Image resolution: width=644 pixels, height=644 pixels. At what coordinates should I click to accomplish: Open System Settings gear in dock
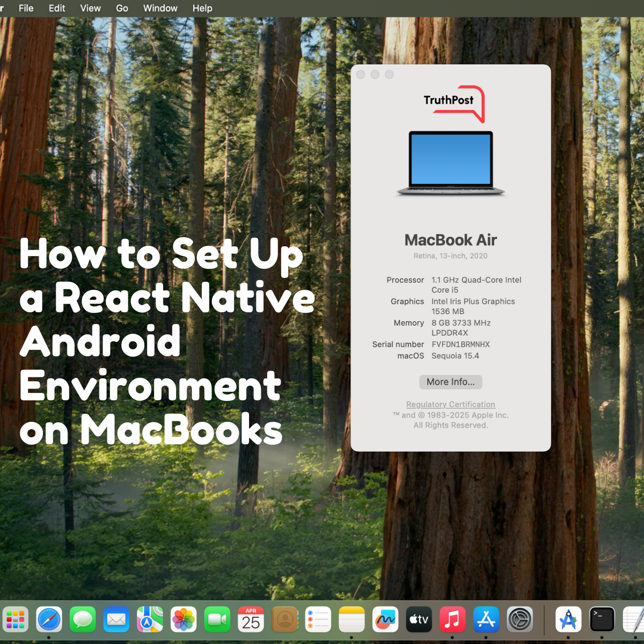coord(520,620)
